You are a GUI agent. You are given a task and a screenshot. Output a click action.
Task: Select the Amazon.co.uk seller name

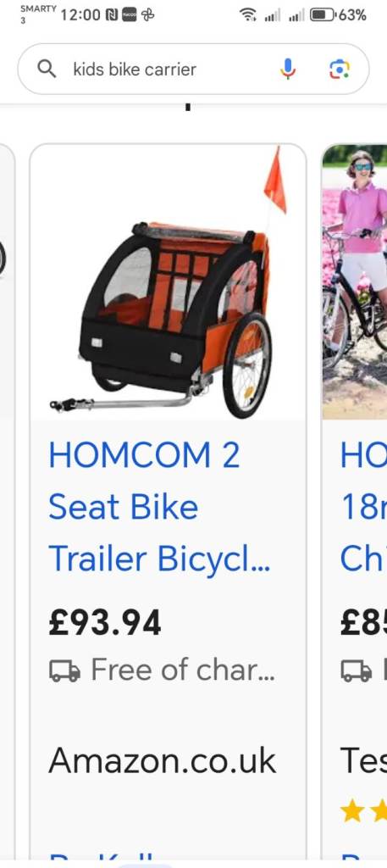click(x=162, y=760)
